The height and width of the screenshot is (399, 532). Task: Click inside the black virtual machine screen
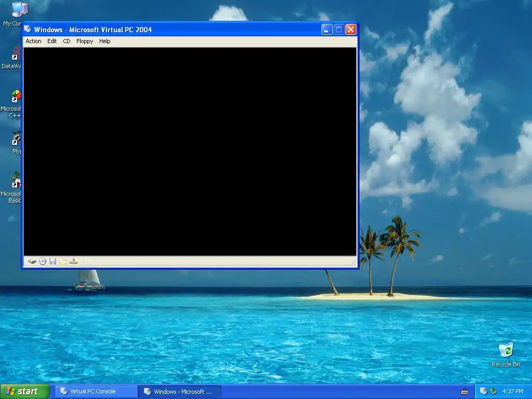[190, 152]
